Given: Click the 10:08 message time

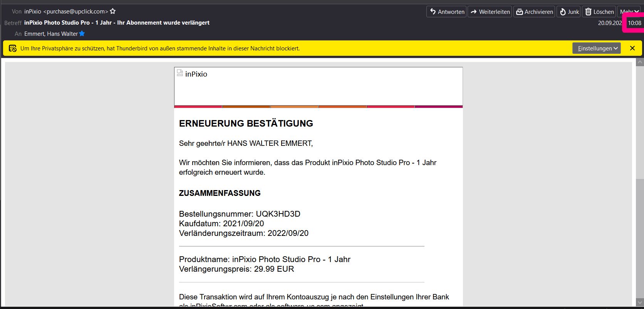Looking at the screenshot, I should click(x=634, y=23).
